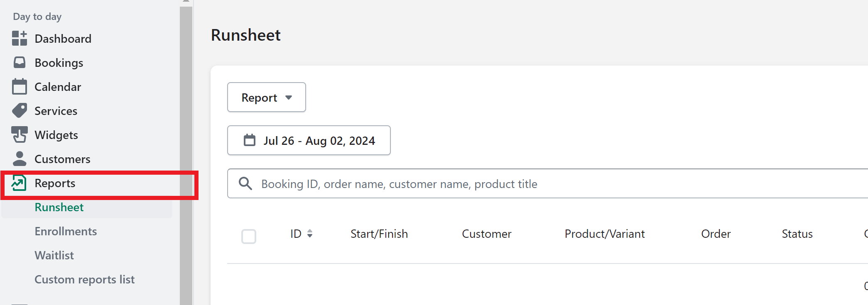Viewport: 868px width, 305px height.
Task: Click the Services tag icon
Action: [x=20, y=110]
